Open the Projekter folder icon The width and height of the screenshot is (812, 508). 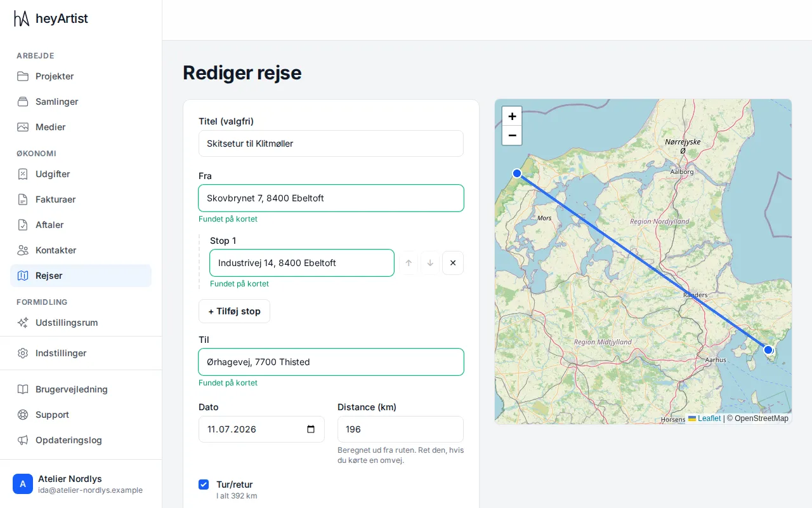pyautogui.click(x=23, y=76)
